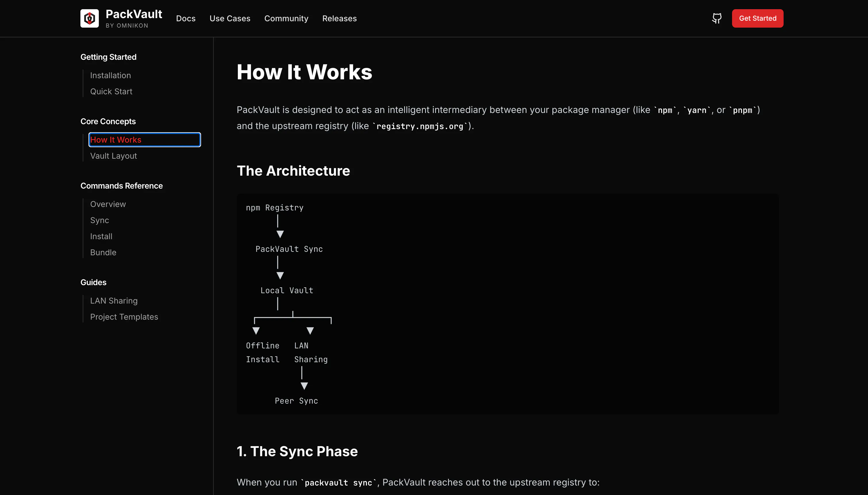Click 'PackVault Sync' in the diagram
868x495 pixels.
(x=289, y=249)
